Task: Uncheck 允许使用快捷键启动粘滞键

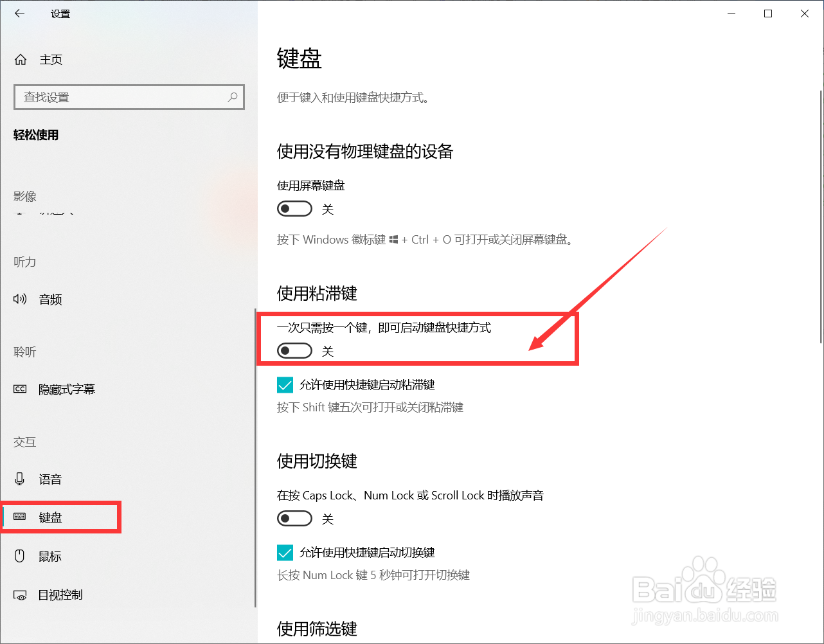Action: click(285, 385)
